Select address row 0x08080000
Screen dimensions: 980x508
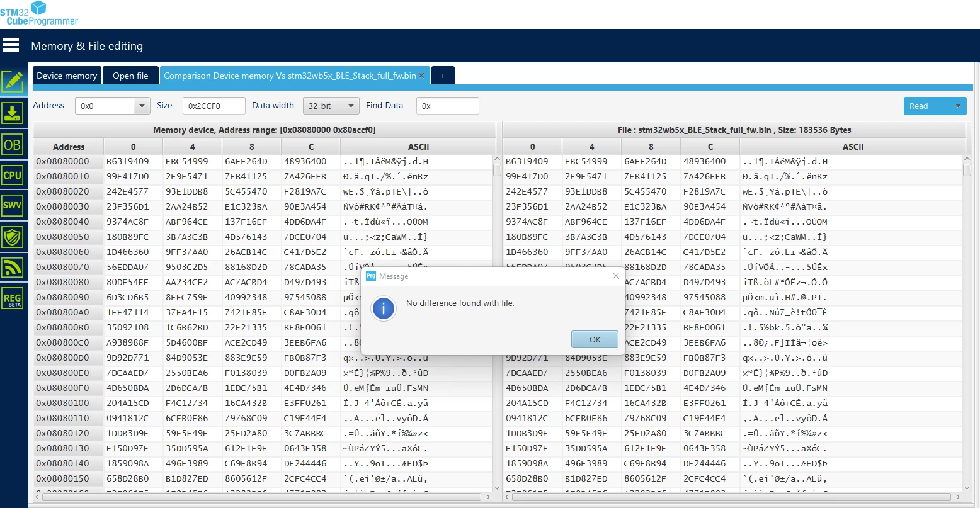pyautogui.click(x=69, y=162)
